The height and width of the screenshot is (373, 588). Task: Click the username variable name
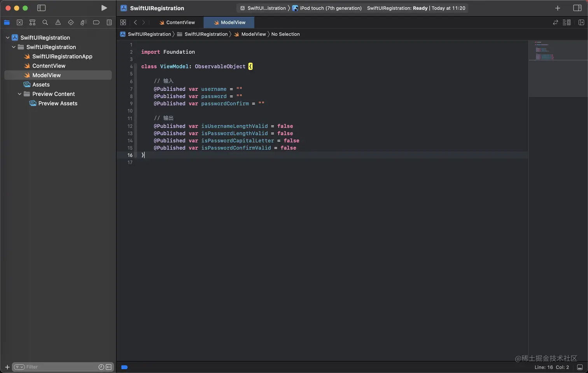(x=214, y=89)
